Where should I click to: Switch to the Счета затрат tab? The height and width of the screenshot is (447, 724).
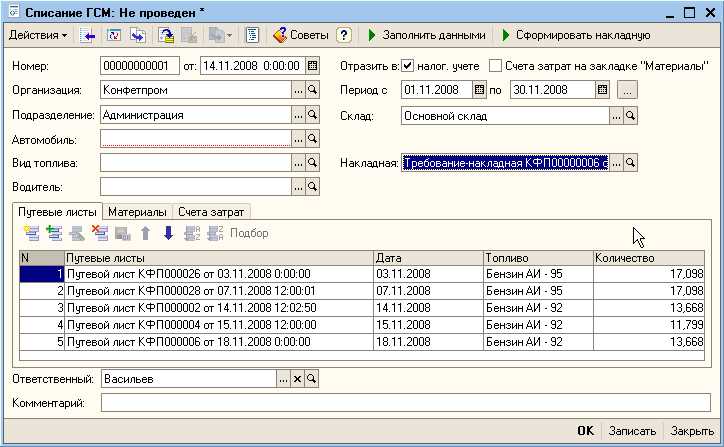(211, 212)
